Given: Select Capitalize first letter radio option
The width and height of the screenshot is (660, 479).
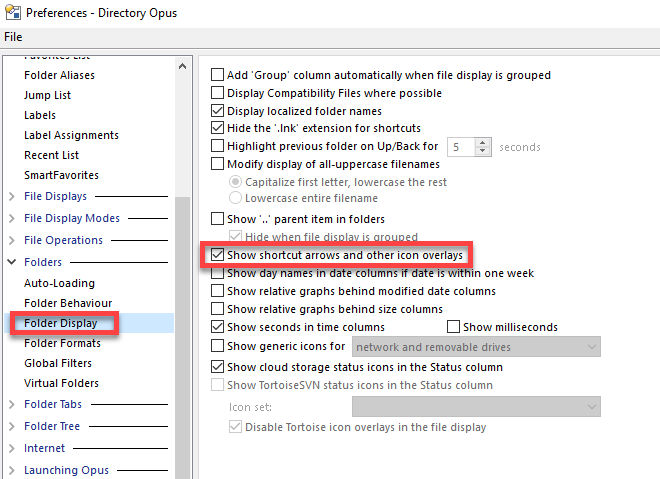Looking at the screenshot, I should [235, 182].
